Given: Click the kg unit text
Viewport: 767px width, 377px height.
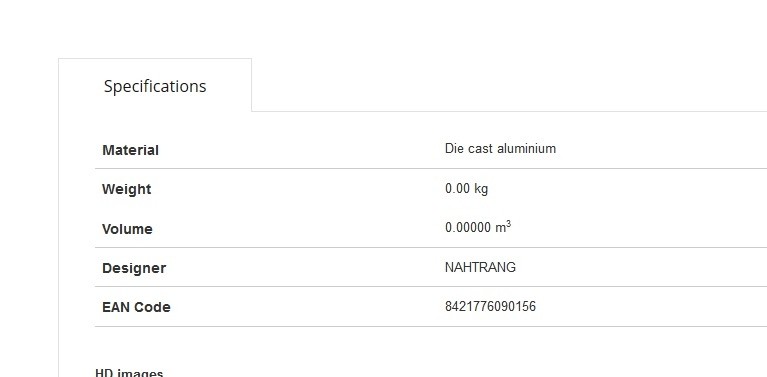Looking at the screenshot, I should pyautogui.click(x=481, y=189).
